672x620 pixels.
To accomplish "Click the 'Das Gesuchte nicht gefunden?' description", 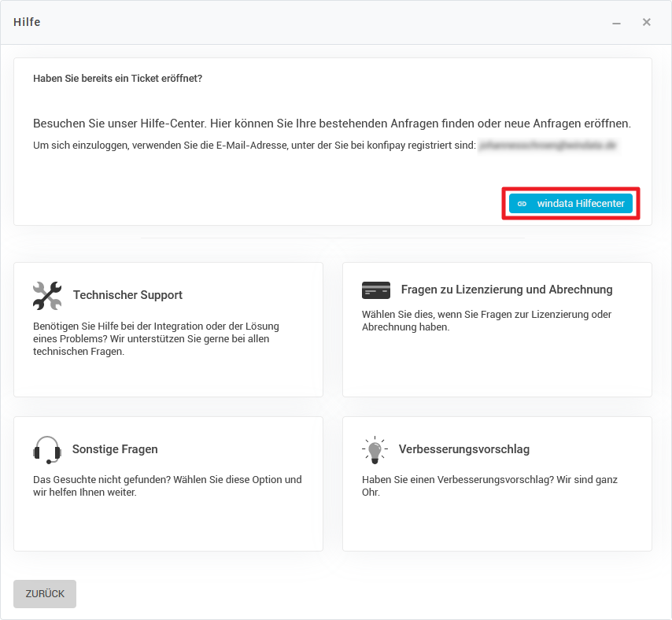I will tap(167, 485).
